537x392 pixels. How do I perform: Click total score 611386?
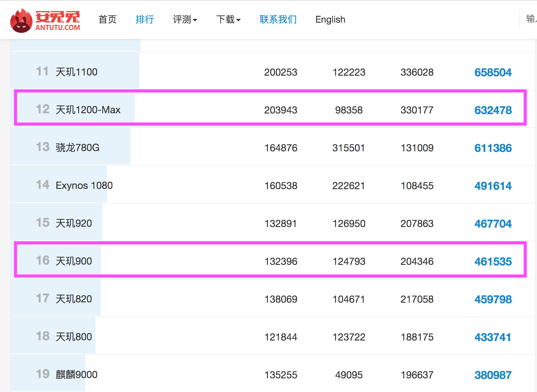[493, 148]
